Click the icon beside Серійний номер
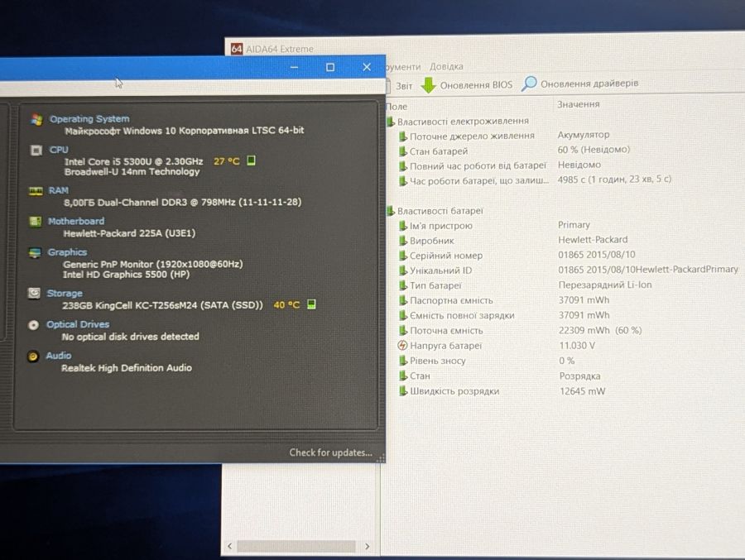 (403, 256)
